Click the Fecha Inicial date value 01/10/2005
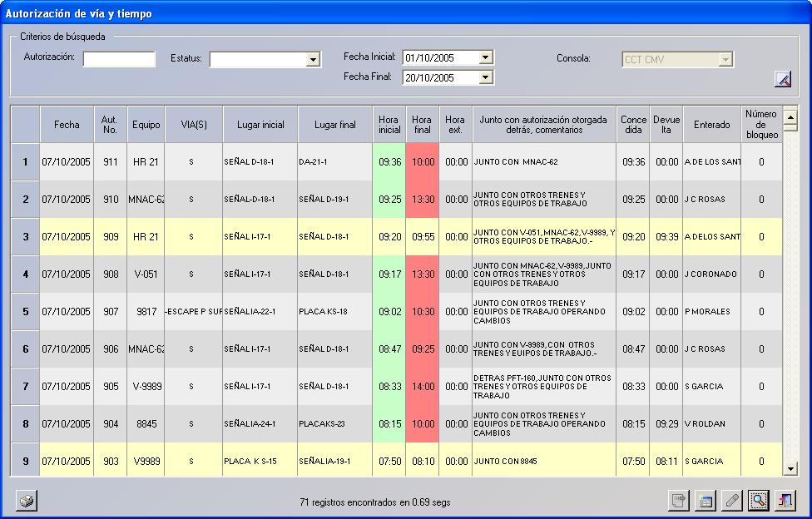This screenshot has height=519, width=812. [430, 58]
